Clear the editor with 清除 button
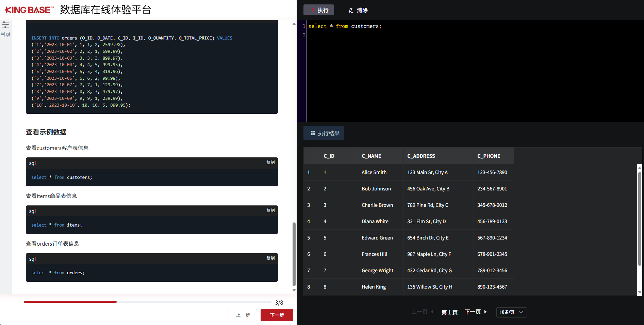The height and width of the screenshot is (325, 644). 358,10
